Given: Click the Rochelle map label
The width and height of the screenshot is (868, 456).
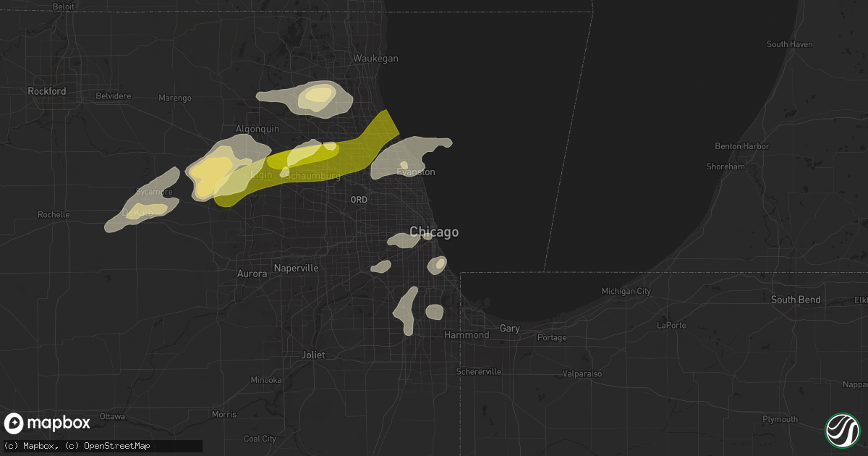Looking at the screenshot, I should [x=54, y=215].
